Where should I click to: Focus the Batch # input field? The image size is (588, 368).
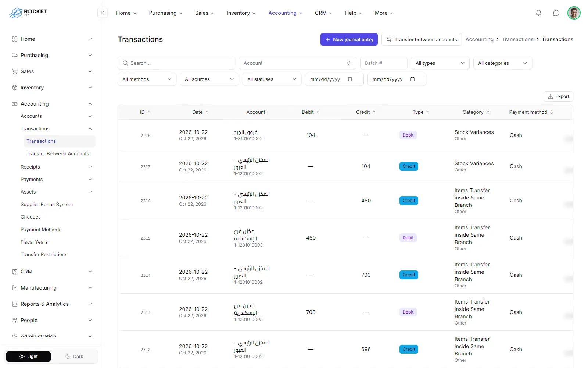coord(384,63)
